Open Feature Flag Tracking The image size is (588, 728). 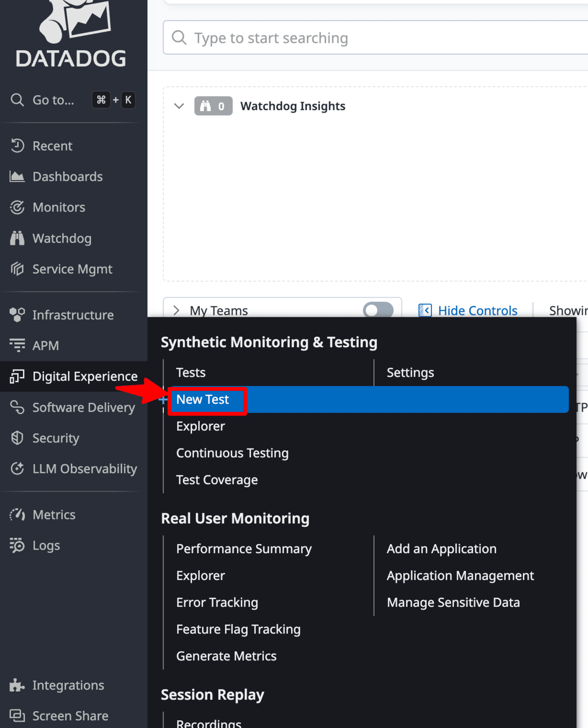[239, 629]
